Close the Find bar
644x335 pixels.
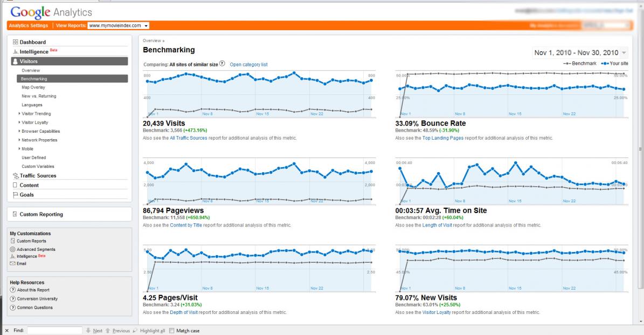tap(6, 331)
